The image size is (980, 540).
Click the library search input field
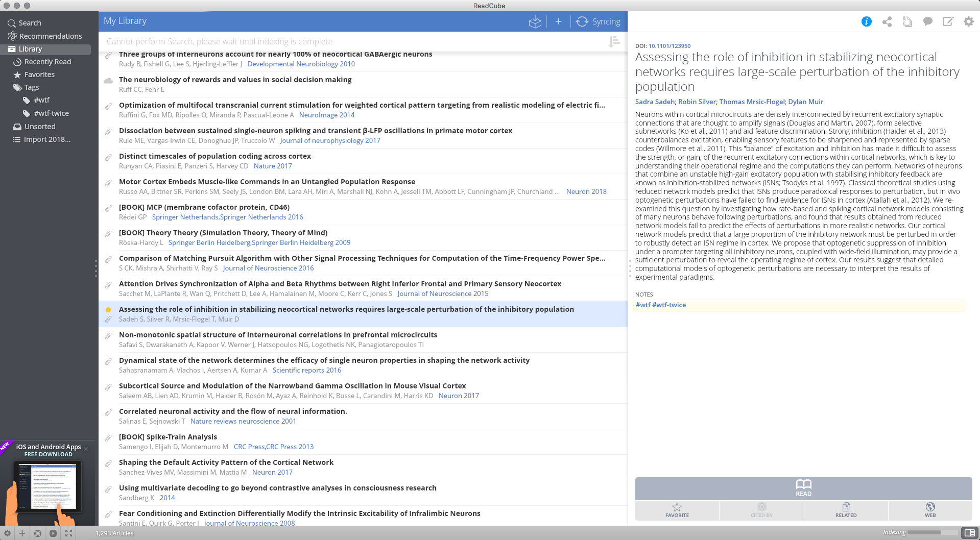coord(352,41)
